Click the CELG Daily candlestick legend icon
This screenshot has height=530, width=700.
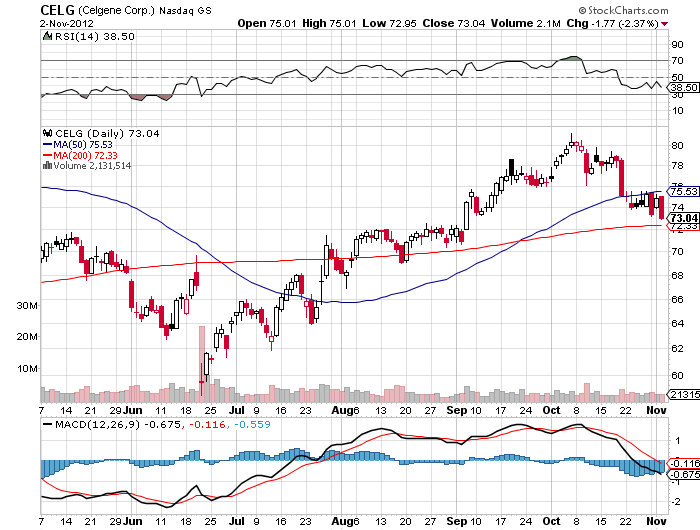[x=47, y=133]
